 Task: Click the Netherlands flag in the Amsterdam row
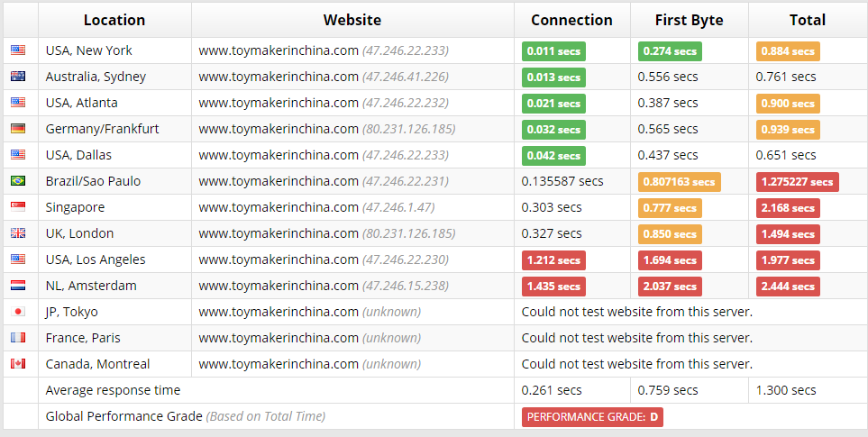(18, 286)
